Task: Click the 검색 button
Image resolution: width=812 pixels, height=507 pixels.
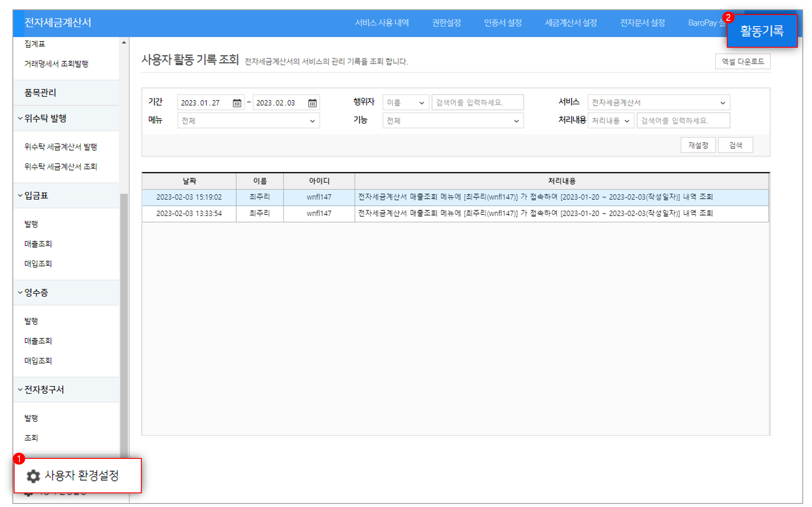Action: 736,144
